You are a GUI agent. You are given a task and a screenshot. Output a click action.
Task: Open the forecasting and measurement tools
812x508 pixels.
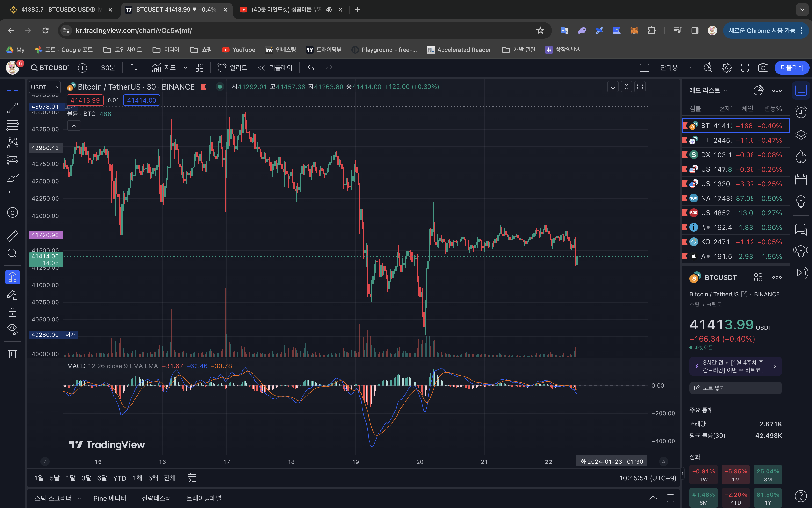click(12, 160)
